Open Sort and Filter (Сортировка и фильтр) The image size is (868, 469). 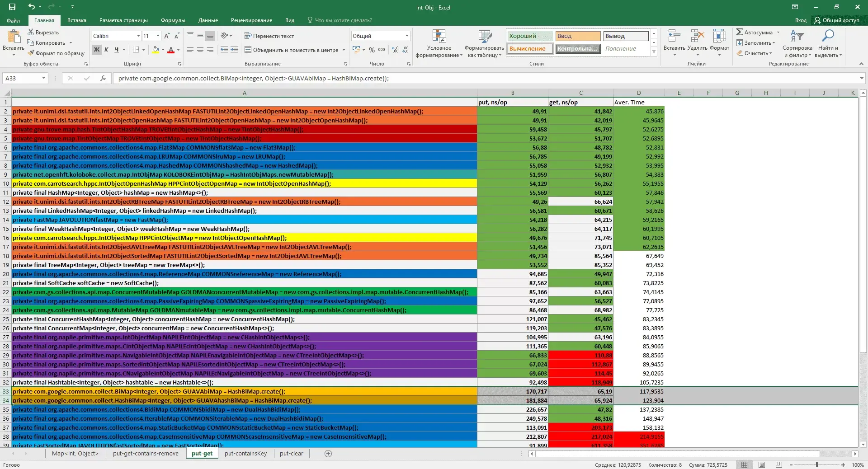pyautogui.click(x=797, y=43)
